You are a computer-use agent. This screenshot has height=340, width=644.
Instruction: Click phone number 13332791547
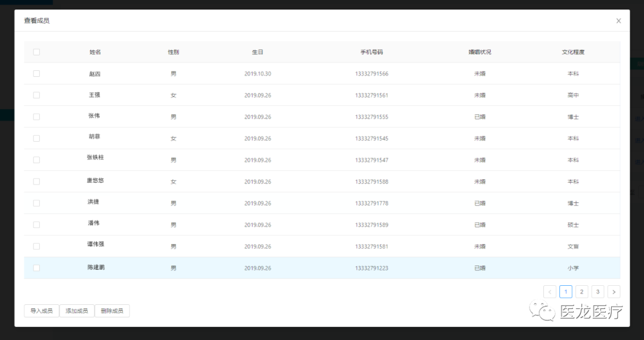click(371, 160)
